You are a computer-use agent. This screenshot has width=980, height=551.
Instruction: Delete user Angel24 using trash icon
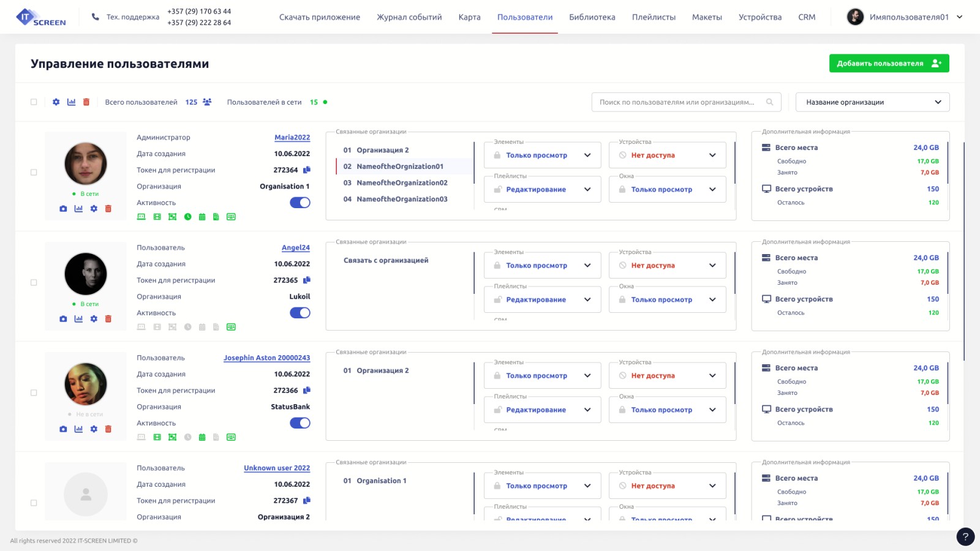click(x=108, y=319)
